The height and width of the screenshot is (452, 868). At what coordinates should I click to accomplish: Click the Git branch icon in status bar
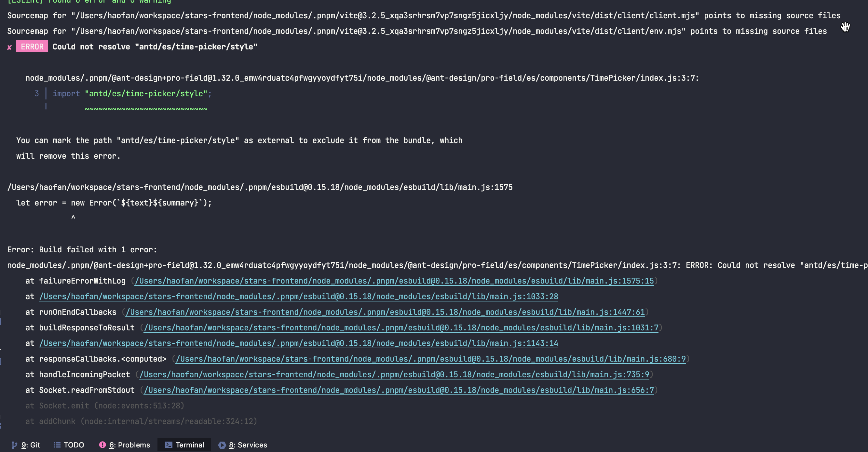[x=14, y=445]
